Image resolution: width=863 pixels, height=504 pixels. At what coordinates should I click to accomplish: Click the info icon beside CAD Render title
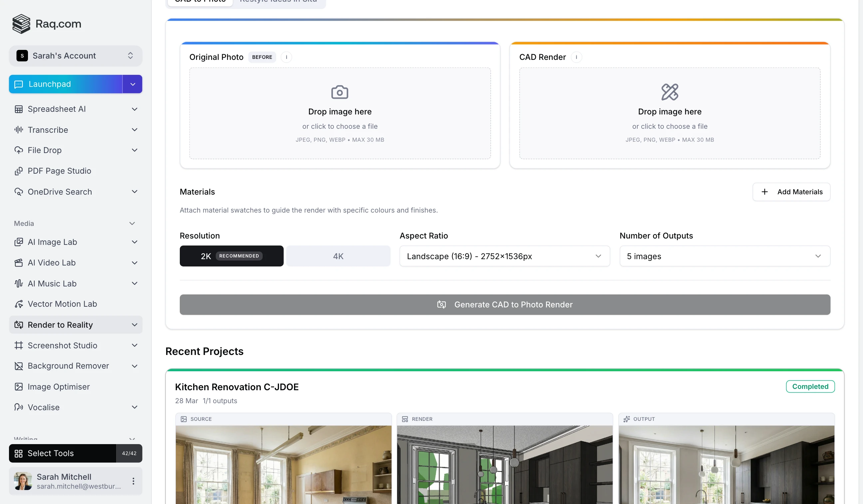coord(576,57)
